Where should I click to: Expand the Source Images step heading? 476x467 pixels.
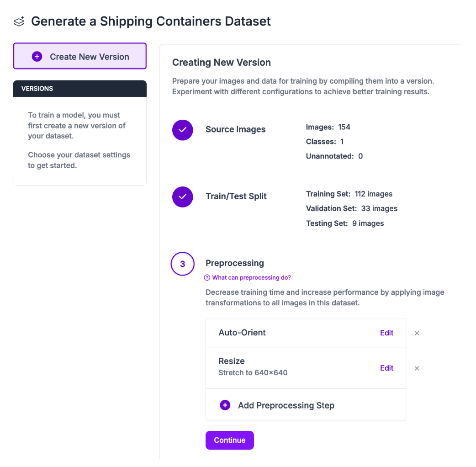(x=235, y=129)
